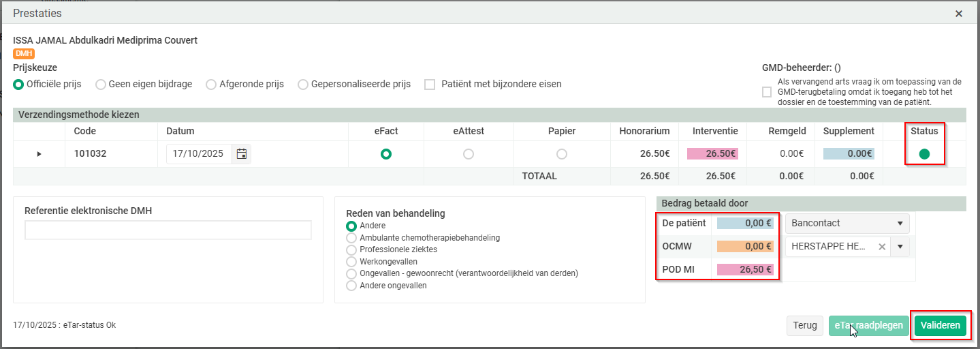The width and height of the screenshot is (980, 349).
Task: Click the eTar raadplegen button
Action: point(869,326)
